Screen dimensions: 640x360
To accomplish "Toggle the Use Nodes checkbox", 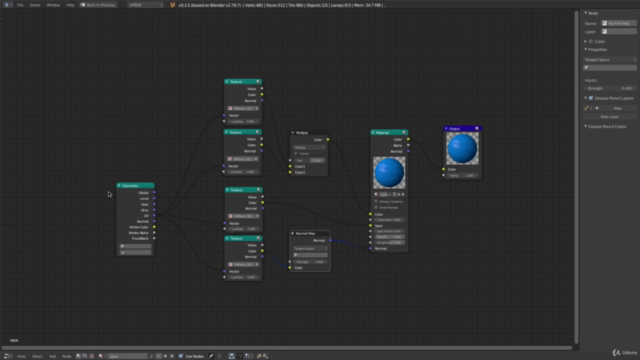I will click(x=181, y=356).
